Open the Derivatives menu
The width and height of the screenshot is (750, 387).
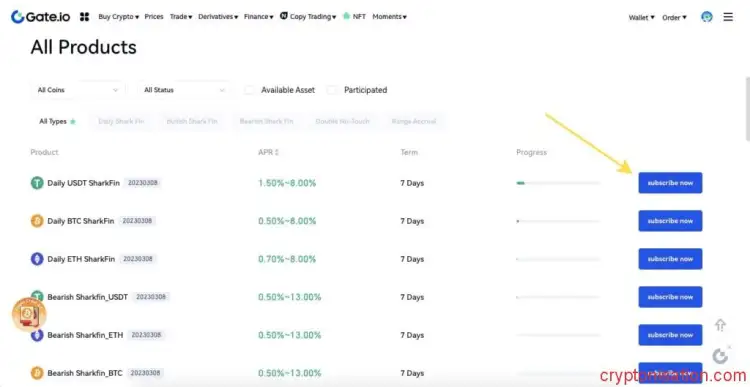click(218, 17)
